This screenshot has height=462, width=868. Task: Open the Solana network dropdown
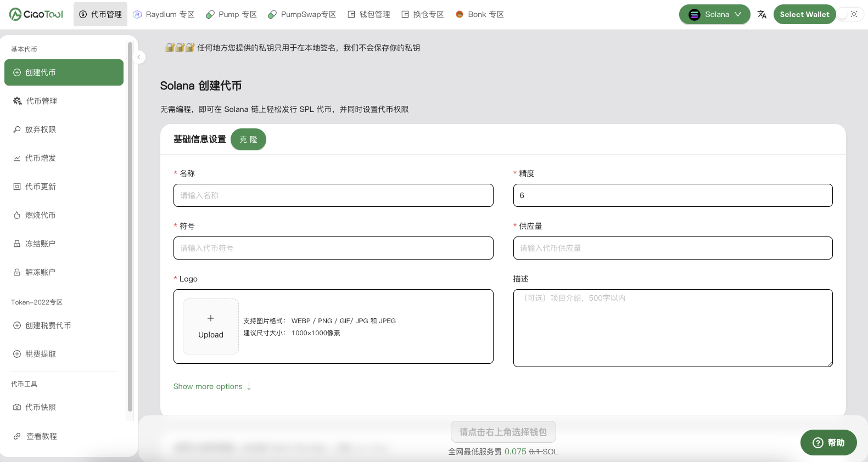tap(714, 14)
